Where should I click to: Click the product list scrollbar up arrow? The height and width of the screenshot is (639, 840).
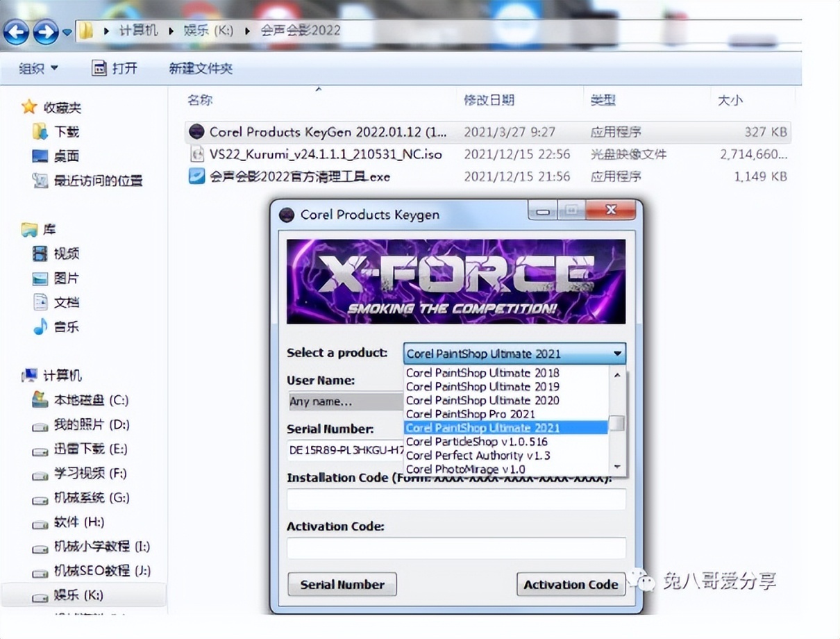click(x=617, y=374)
